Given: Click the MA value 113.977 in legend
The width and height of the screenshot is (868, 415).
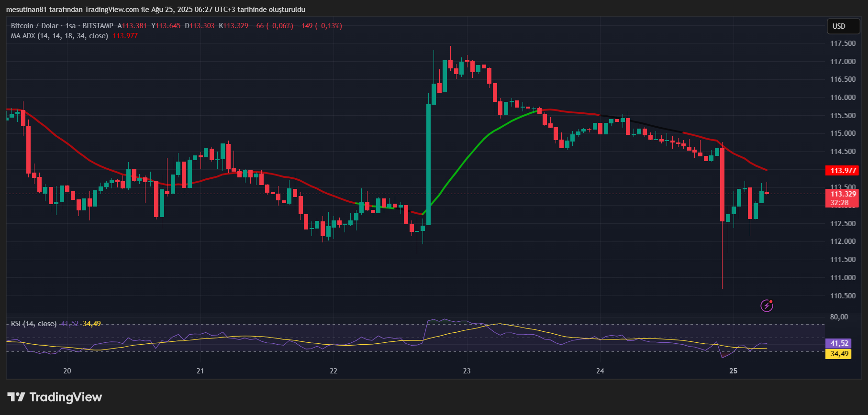Looking at the screenshot, I should click(x=125, y=36).
